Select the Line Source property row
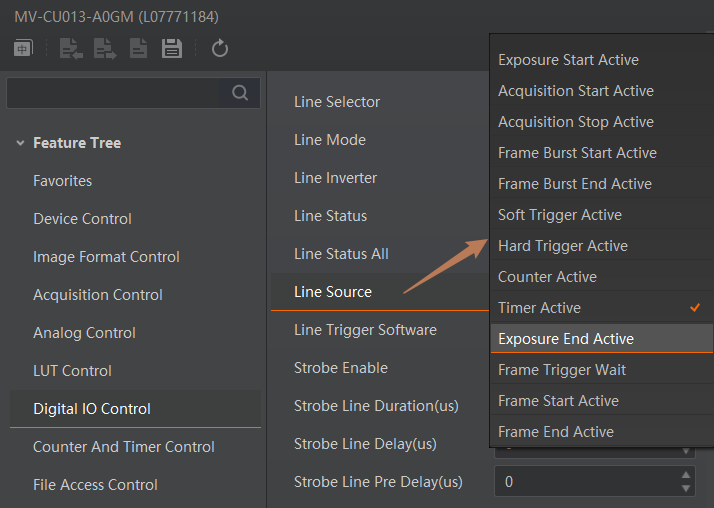The image size is (714, 508). pos(333,292)
